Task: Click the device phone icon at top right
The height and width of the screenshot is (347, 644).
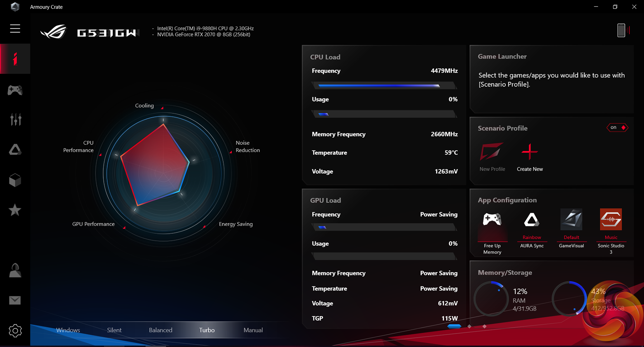Action: coord(621,30)
